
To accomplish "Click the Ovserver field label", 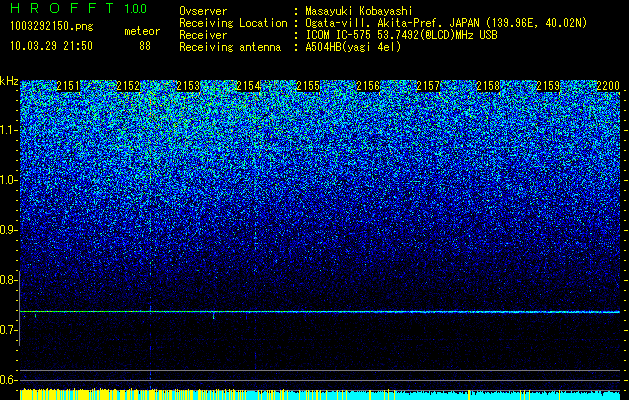I will click(203, 12).
